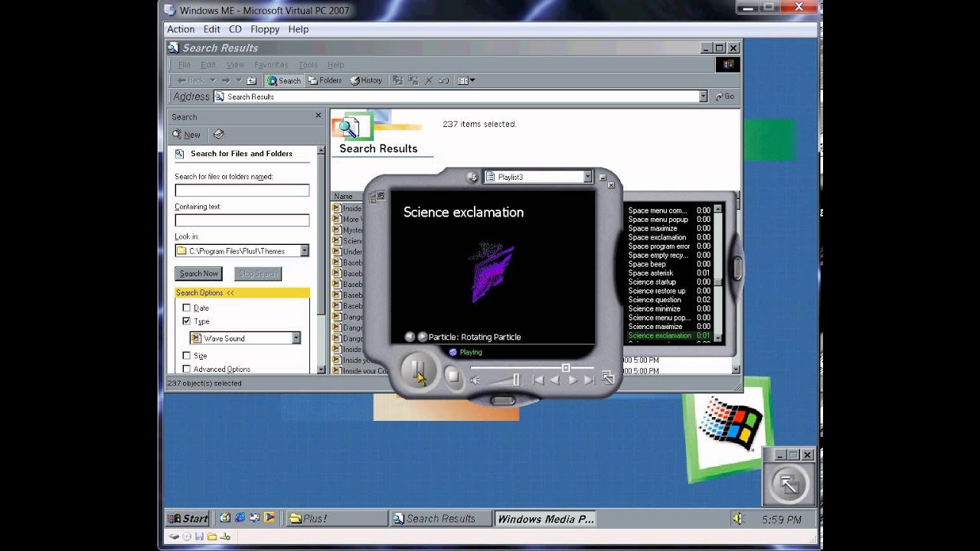Sort by the Name column header

click(x=348, y=197)
